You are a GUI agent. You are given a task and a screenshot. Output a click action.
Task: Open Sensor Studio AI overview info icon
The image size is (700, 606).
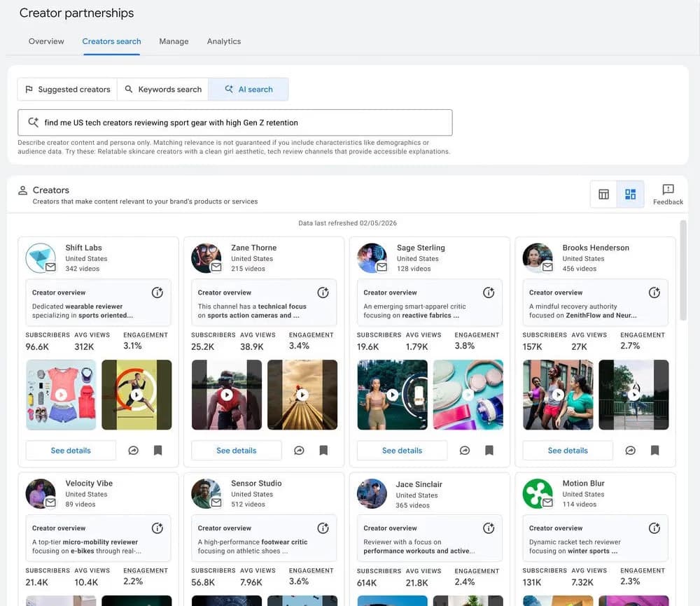(x=323, y=528)
